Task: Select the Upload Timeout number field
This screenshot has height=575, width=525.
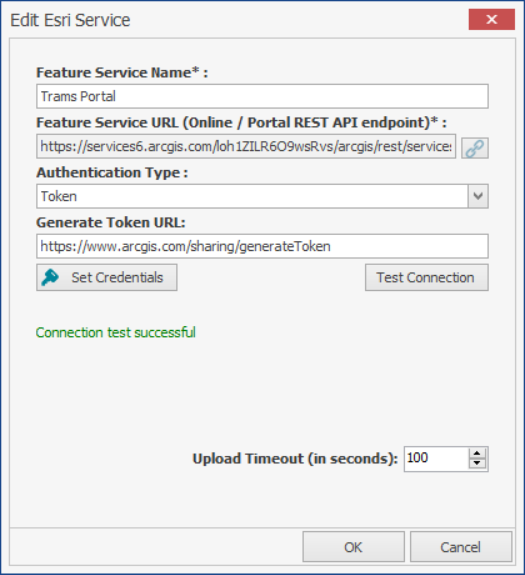Action: 436,459
